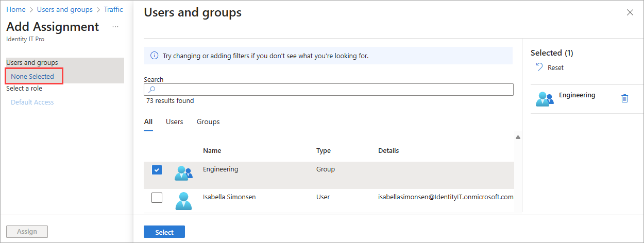This screenshot has height=243, width=644.
Task: Open the None Selected link
Action: (32, 76)
